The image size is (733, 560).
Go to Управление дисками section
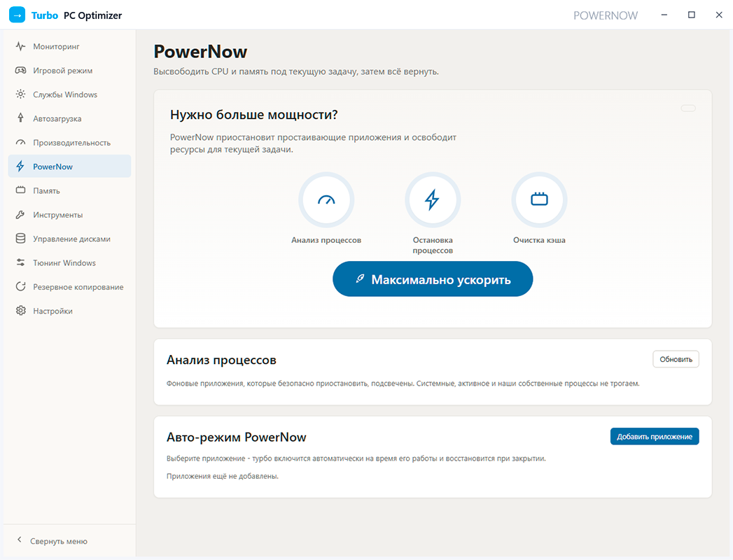69,239
